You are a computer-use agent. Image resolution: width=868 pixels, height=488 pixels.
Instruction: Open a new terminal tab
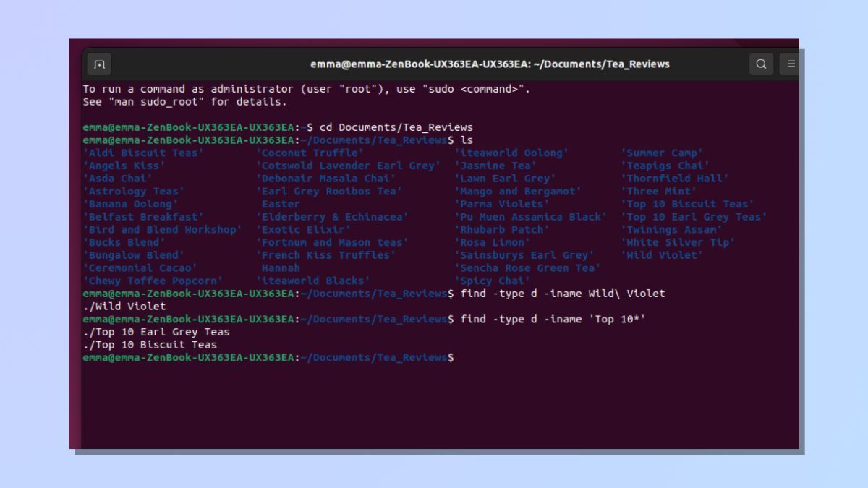click(98, 64)
